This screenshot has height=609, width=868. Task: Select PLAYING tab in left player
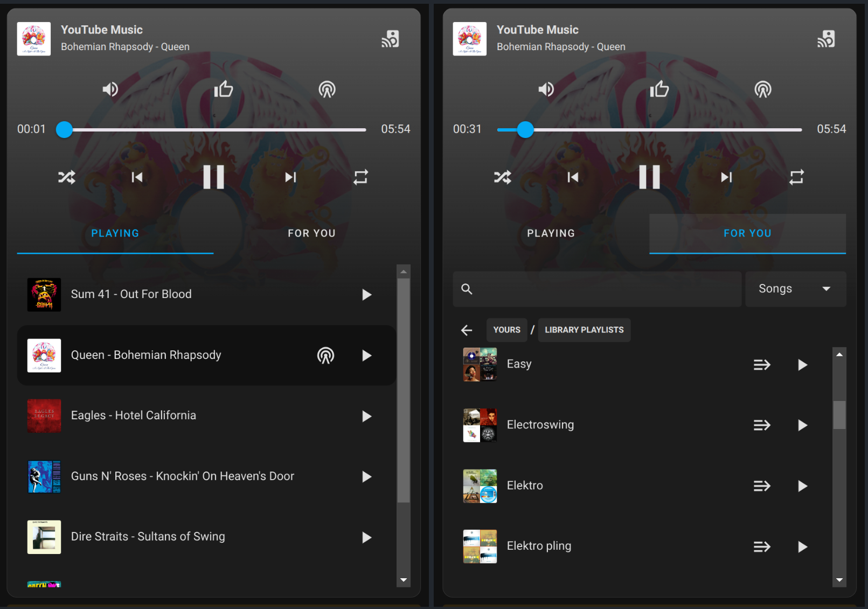115,233
